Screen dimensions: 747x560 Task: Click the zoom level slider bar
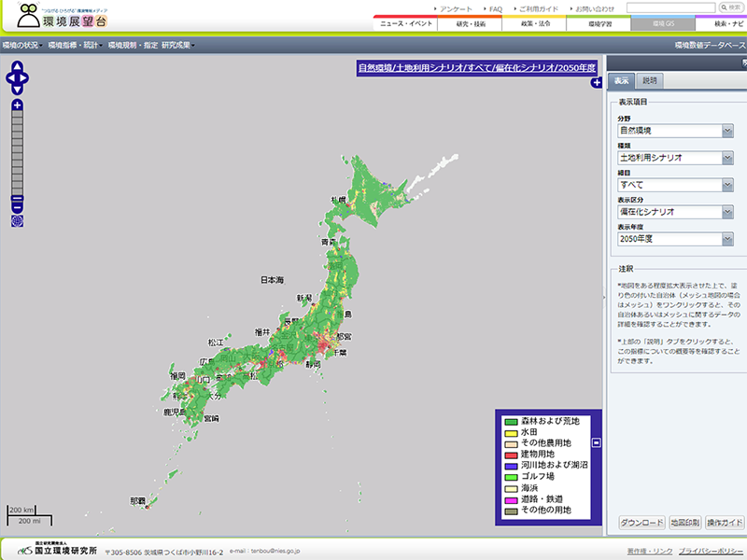[x=17, y=153]
